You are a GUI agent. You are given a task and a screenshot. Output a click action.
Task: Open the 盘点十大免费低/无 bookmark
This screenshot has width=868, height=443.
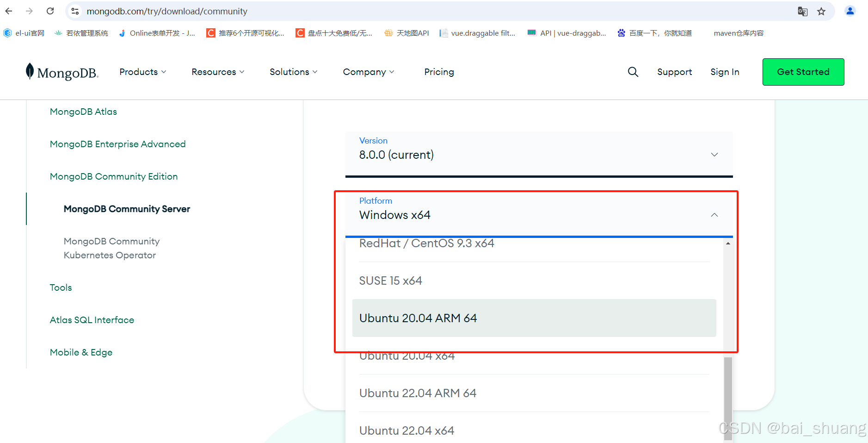click(334, 33)
